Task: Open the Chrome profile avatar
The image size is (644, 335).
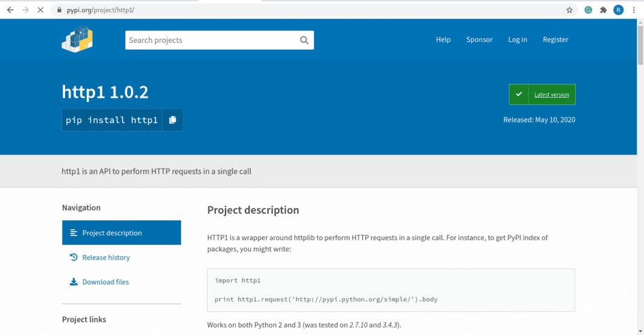Action: point(618,10)
